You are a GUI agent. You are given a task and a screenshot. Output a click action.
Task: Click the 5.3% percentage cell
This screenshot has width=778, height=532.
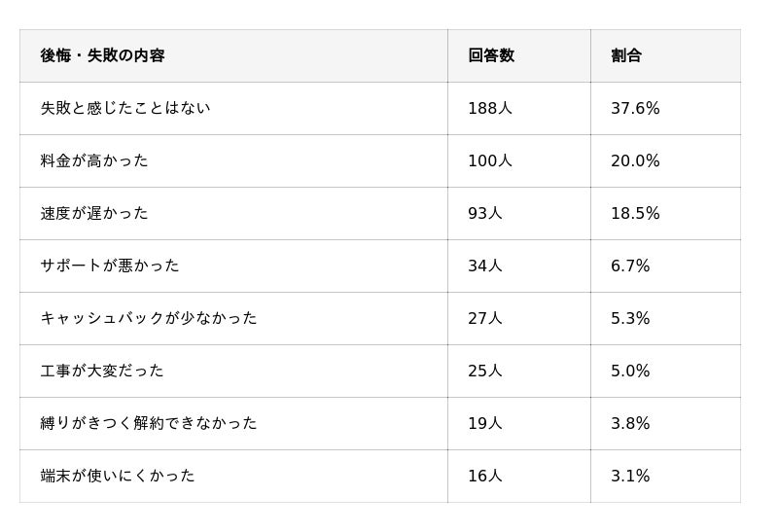point(630,319)
